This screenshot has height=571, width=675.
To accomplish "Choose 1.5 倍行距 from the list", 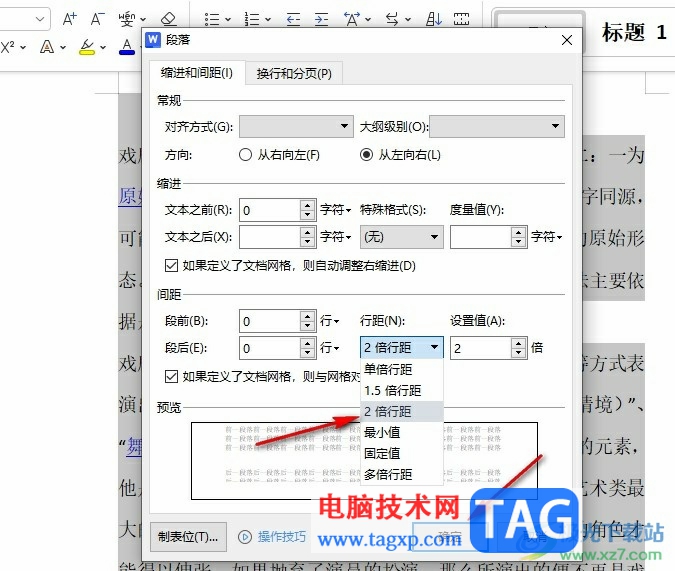I will click(402, 390).
